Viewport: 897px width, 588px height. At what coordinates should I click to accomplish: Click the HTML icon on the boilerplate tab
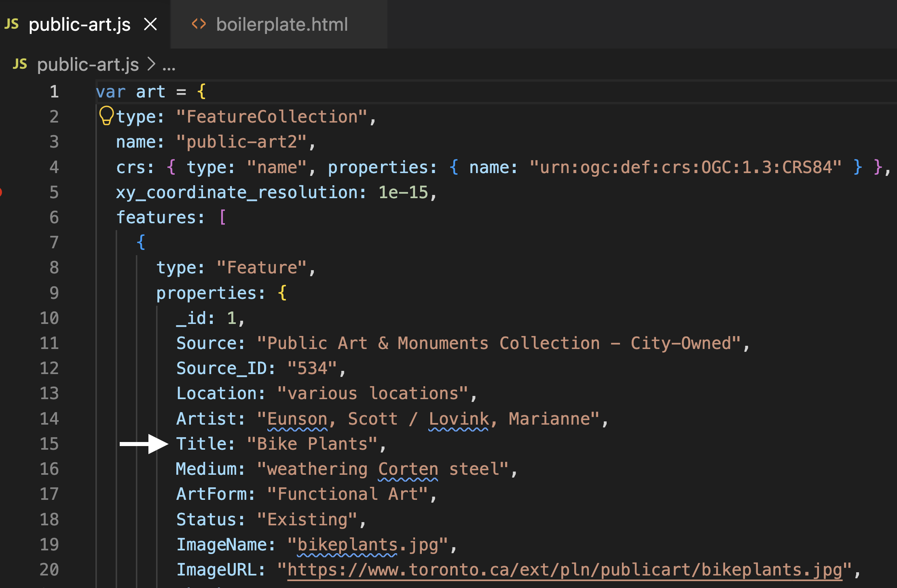(x=199, y=24)
